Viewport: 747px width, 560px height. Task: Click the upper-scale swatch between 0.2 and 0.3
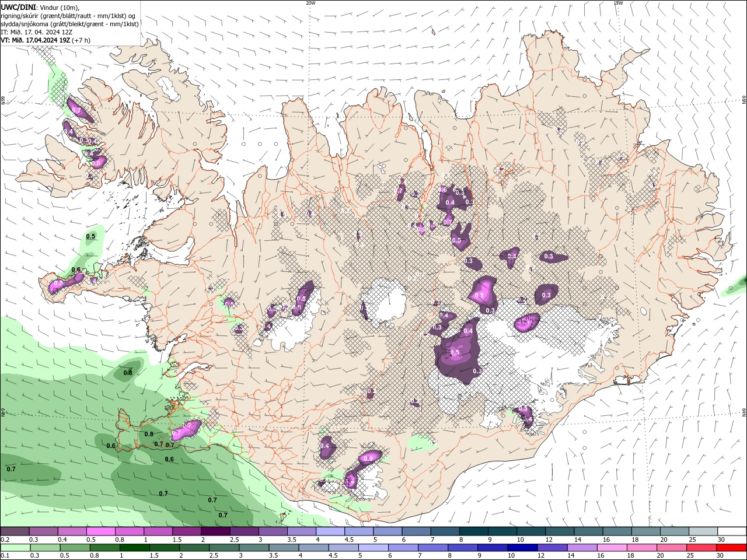coord(15,531)
